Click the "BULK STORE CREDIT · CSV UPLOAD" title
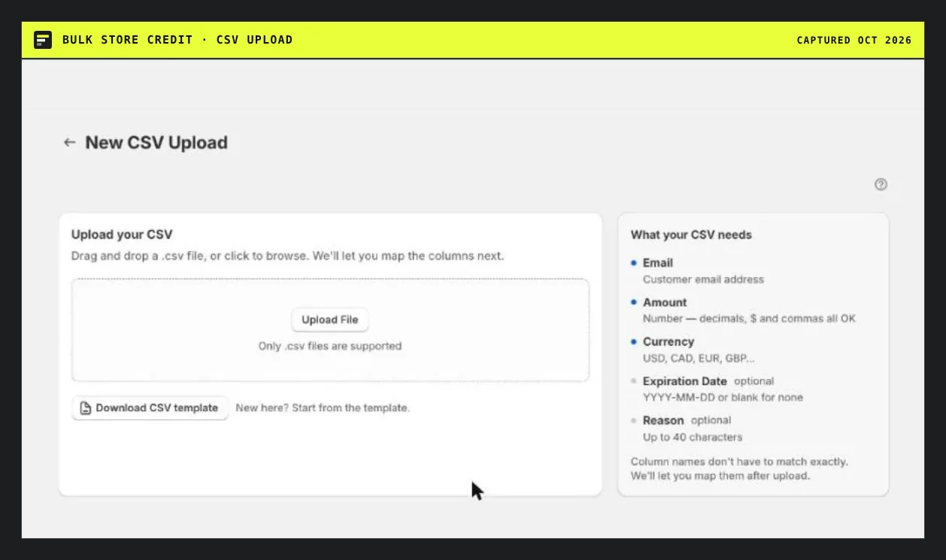 (177, 40)
